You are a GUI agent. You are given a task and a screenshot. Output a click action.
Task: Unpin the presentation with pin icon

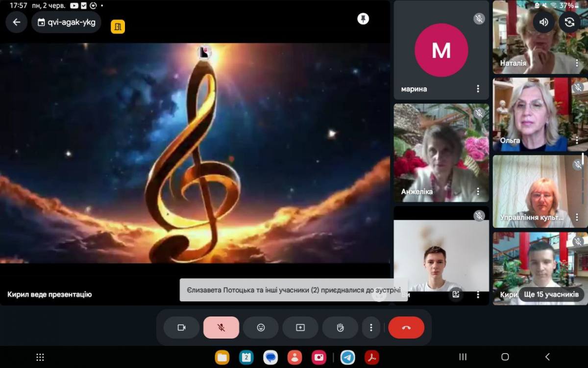coord(363,19)
